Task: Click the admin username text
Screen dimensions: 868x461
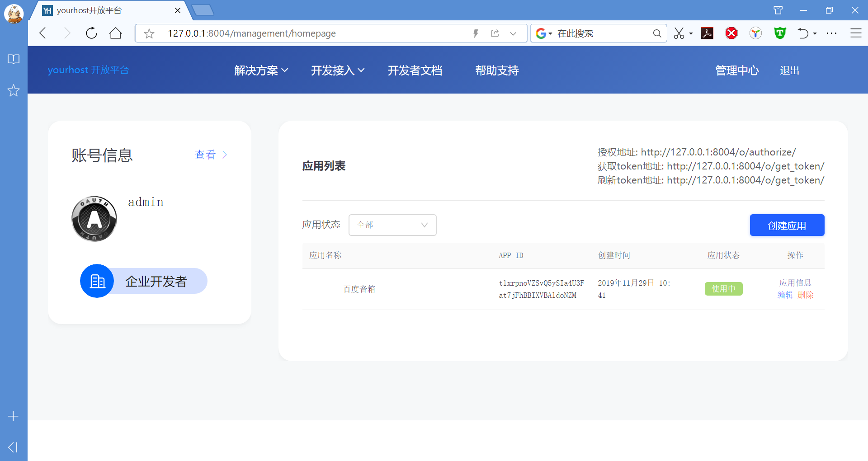Action: [146, 202]
